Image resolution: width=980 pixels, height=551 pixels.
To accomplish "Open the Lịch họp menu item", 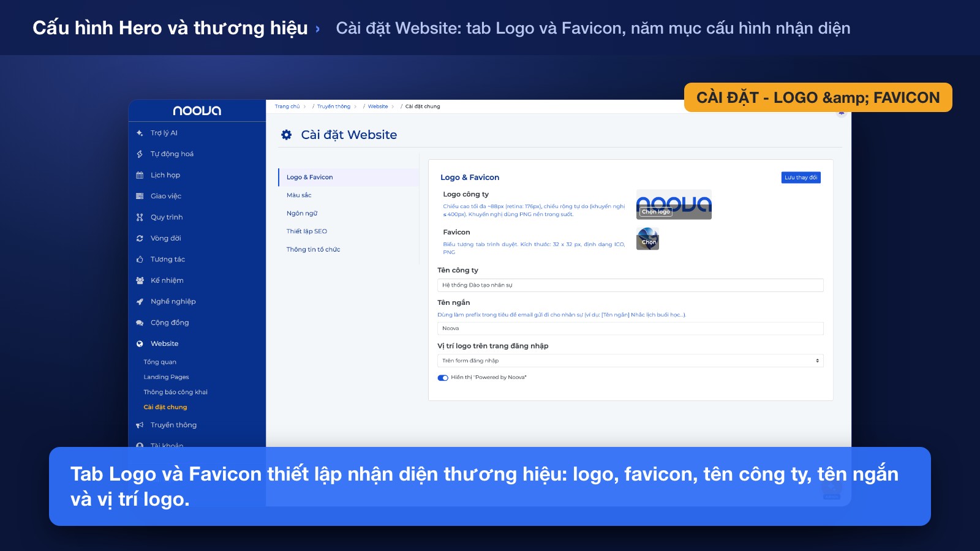I will (165, 175).
